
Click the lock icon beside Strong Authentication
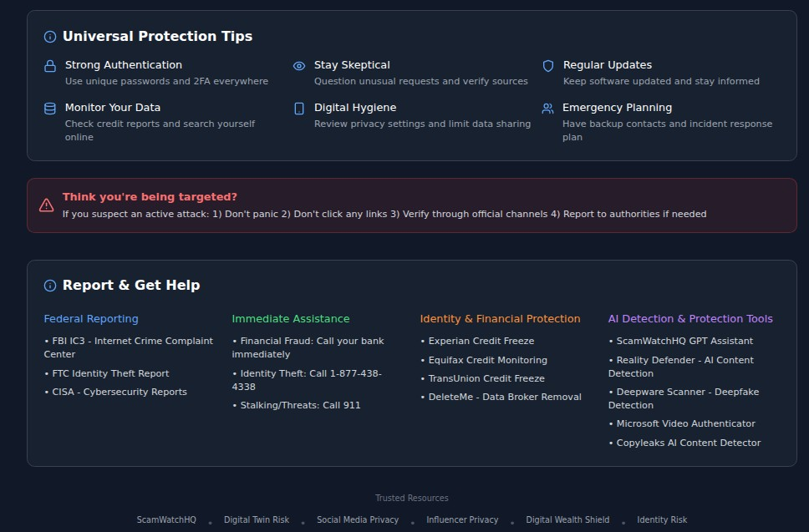pos(50,66)
